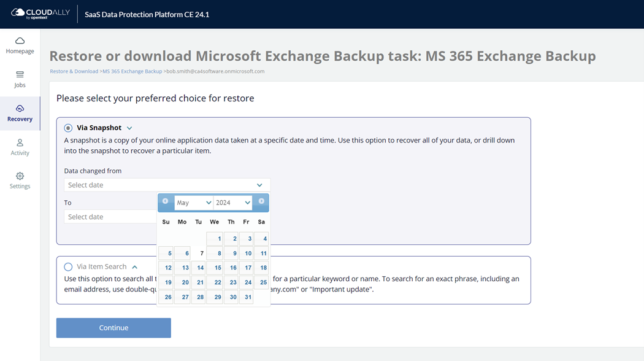
Task: Select Recovery in the sidebar
Action: (20, 114)
